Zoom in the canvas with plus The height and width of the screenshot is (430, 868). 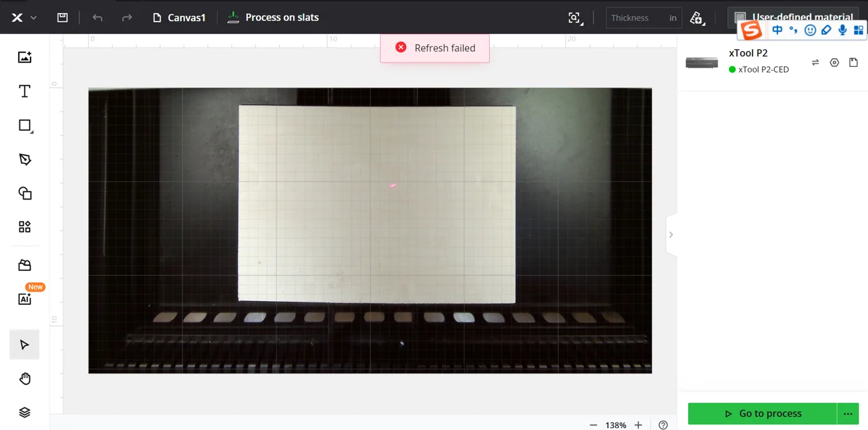point(638,425)
